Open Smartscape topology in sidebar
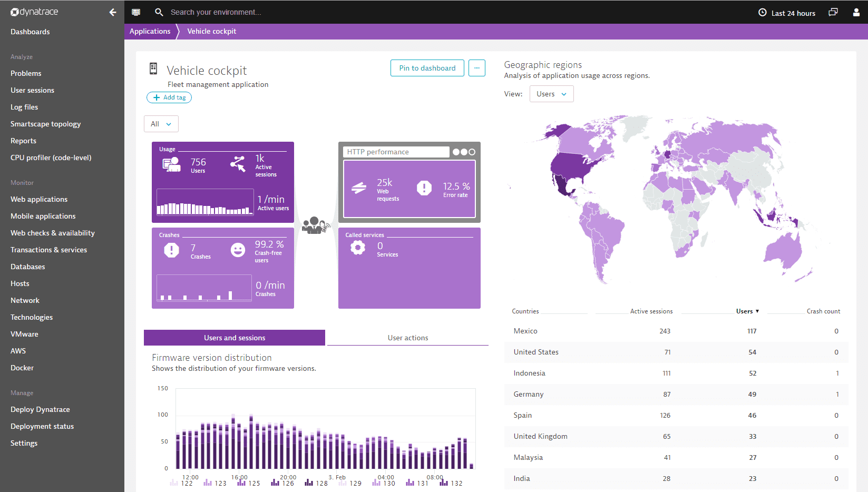Viewport: 868px width, 492px height. (46, 124)
